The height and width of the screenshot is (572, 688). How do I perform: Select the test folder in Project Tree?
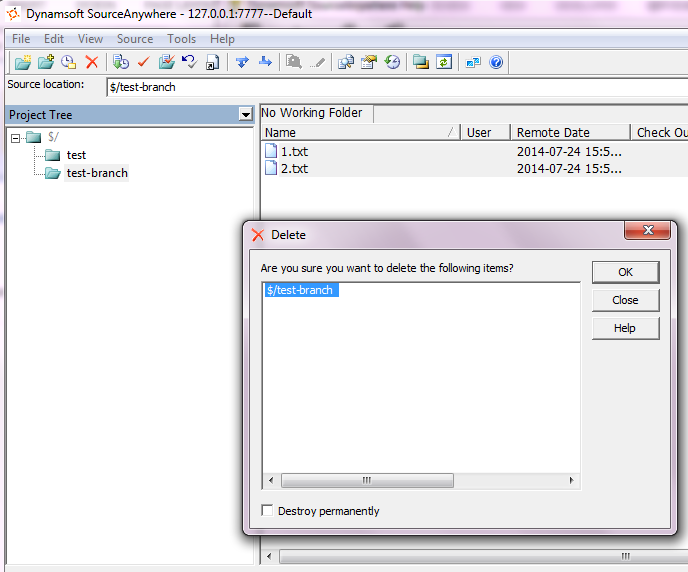pos(76,155)
